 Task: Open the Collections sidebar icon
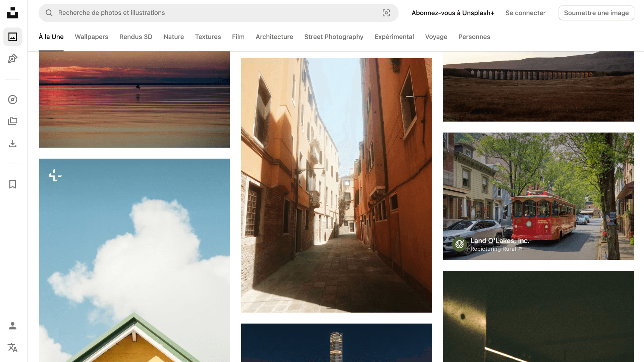click(12, 121)
